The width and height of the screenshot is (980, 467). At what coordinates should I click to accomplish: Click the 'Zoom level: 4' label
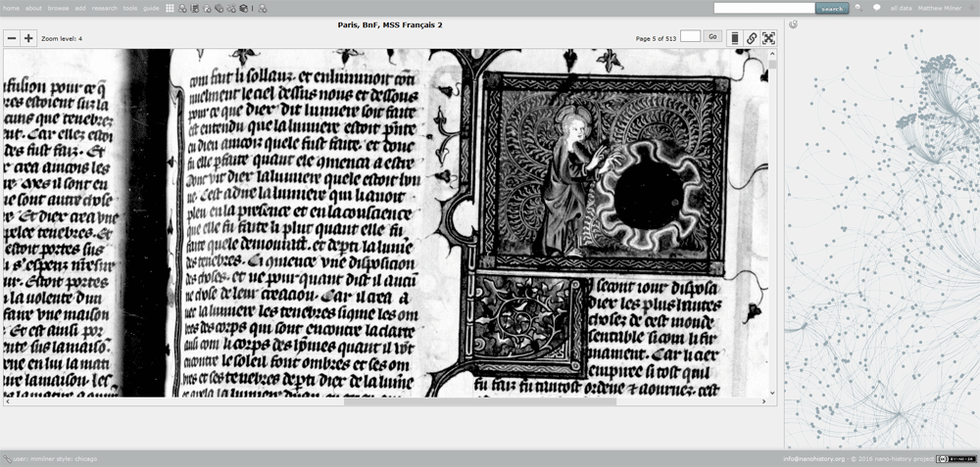pyautogui.click(x=62, y=39)
